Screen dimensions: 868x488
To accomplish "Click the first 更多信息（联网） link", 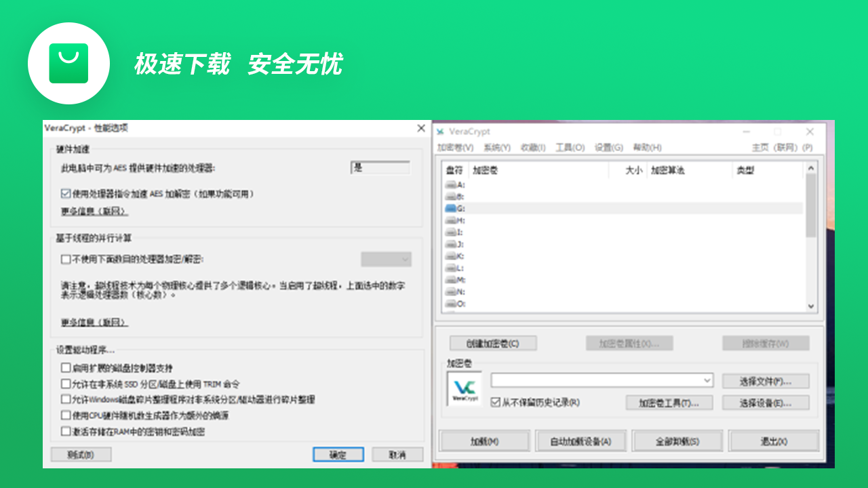I will point(93,211).
